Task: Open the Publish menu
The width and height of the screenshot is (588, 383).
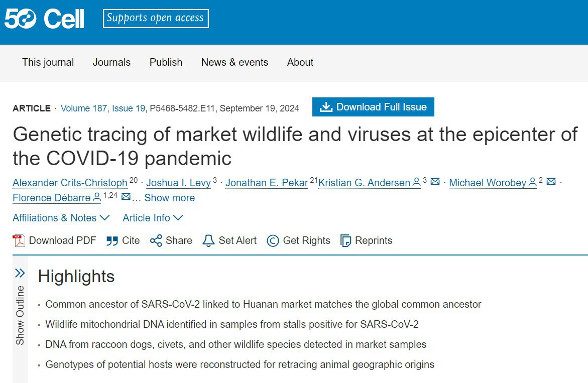Action: pyautogui.click(x=166, y=62)
